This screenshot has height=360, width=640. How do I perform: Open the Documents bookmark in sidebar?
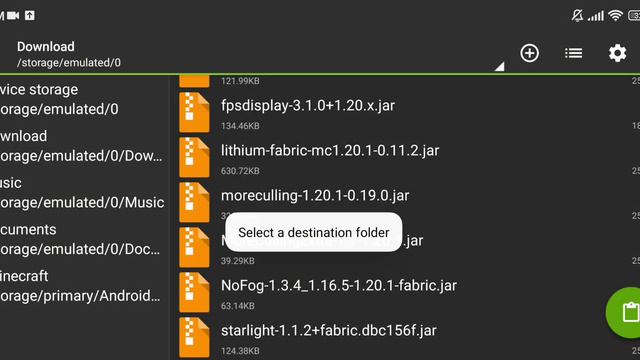click(x=84, y=239)
